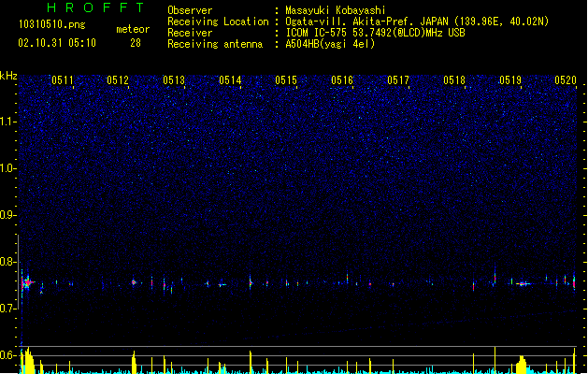588x374 pixels.
Task: Click the 'Observer' field label
Action: point(190,10)
